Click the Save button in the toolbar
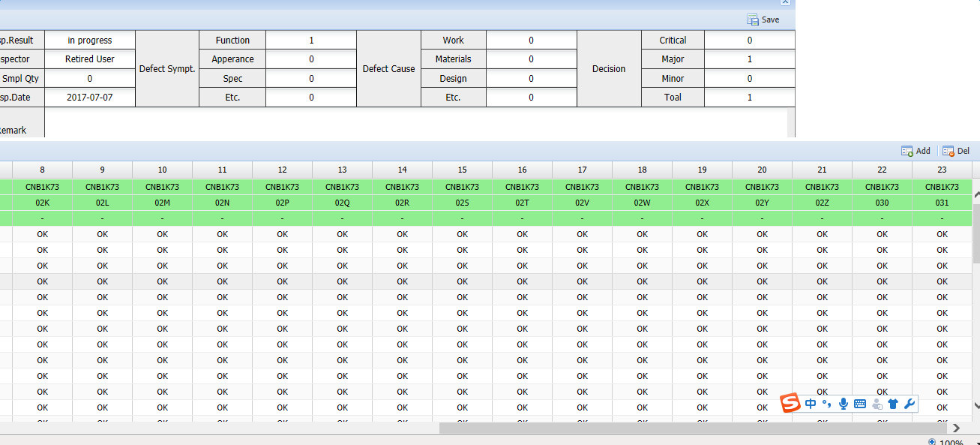Image resolution: width=980 pixels, height=445 pixels. (763, 20)
